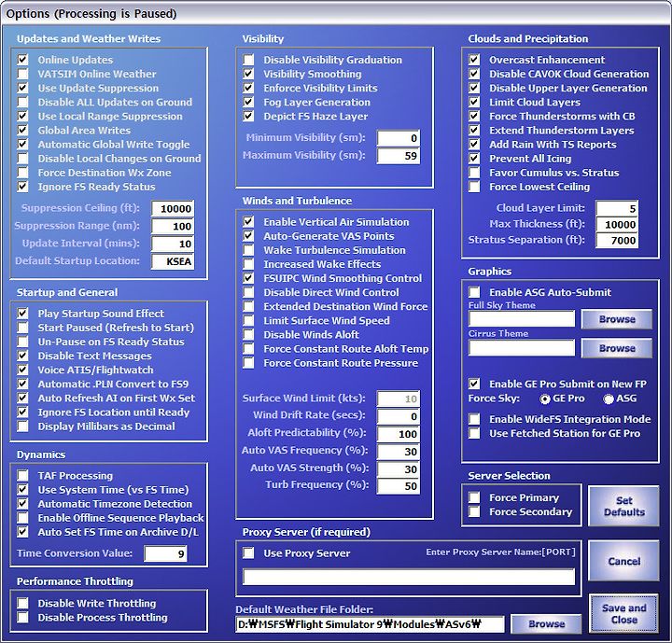672x643 pixels.
Task: Browse for Cirrus Theme
Action: [x=617, y=348]
